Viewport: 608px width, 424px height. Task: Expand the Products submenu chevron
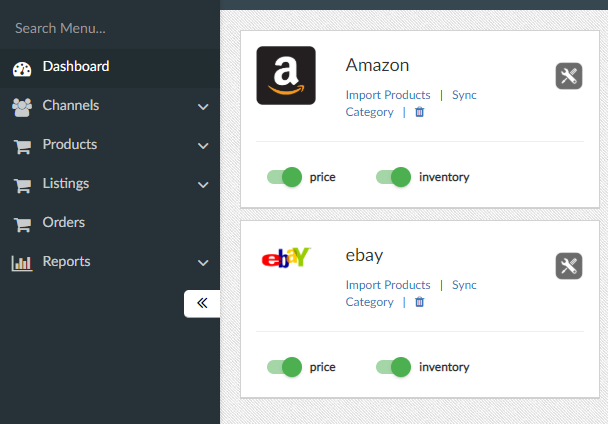[203, 146]
